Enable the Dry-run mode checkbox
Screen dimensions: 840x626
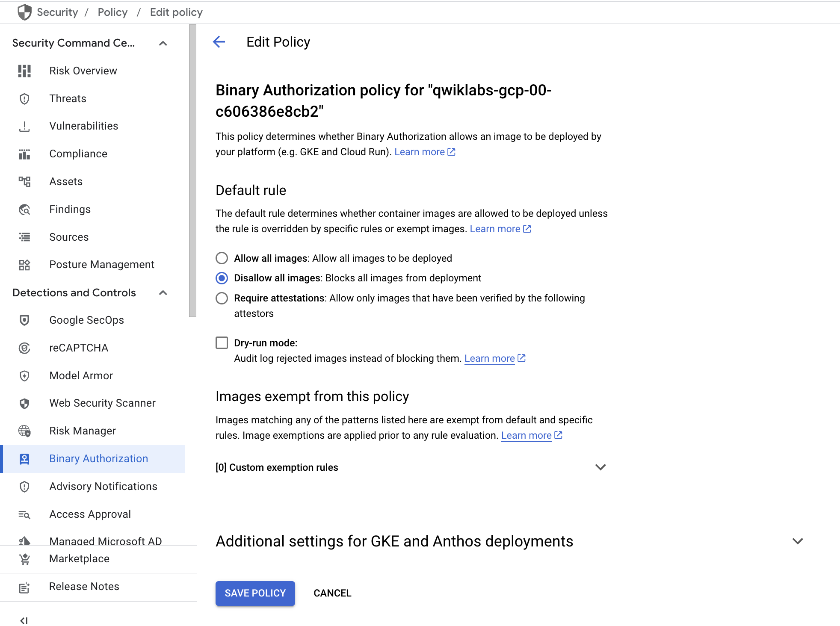[x=222, y=343]
